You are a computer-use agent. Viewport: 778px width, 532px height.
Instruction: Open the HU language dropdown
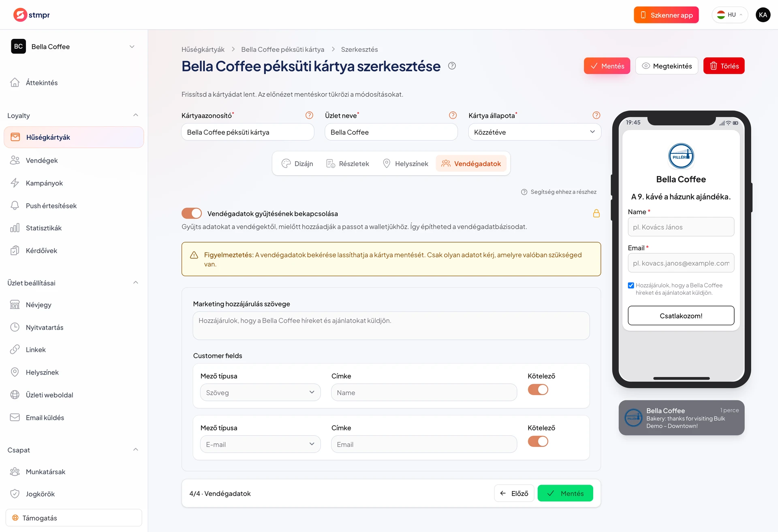[x=730, y=15]
